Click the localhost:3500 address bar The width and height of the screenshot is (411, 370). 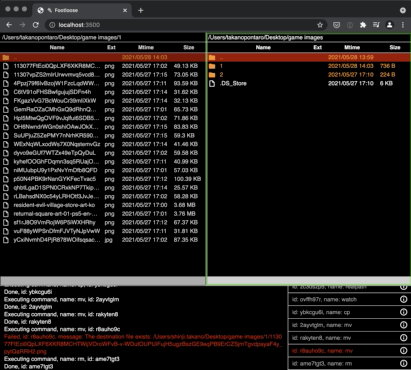coord(187,25)
